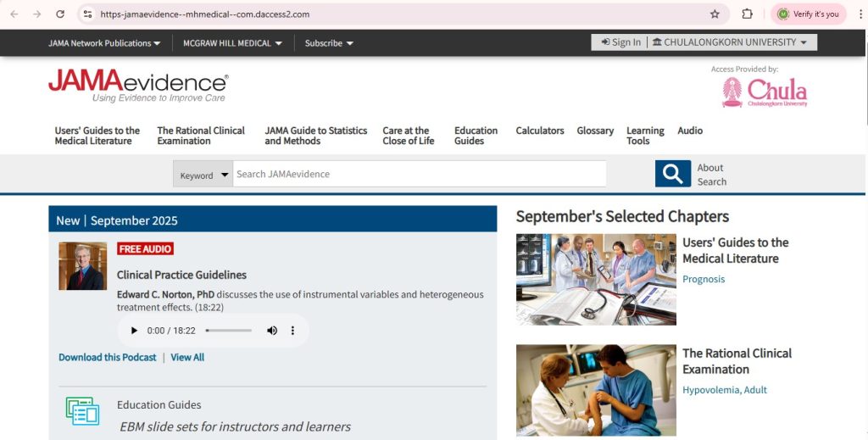Viewport: 868px width, 440px height.
Task: Click the blue magnifier search button
Action: click(672, 174)
